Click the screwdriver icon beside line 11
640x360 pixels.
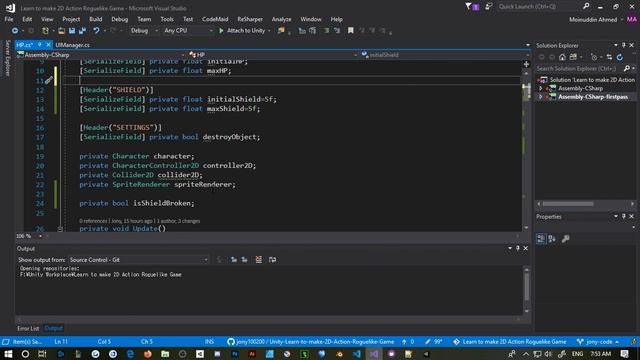[49, 80]
